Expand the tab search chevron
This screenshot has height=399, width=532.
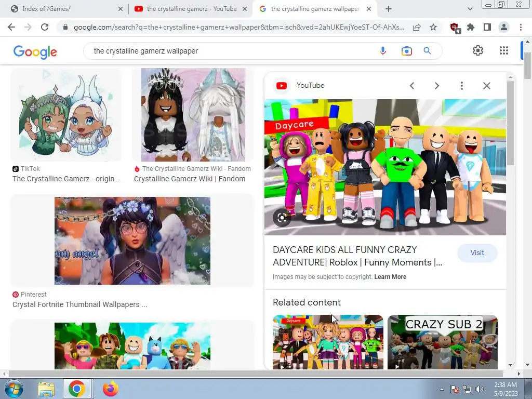click(470, 9)
